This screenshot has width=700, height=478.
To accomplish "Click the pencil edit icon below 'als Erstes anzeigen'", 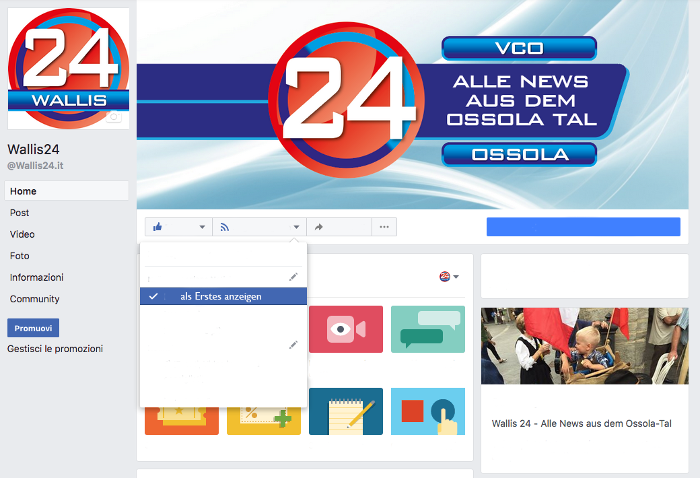I will [293, 345].
